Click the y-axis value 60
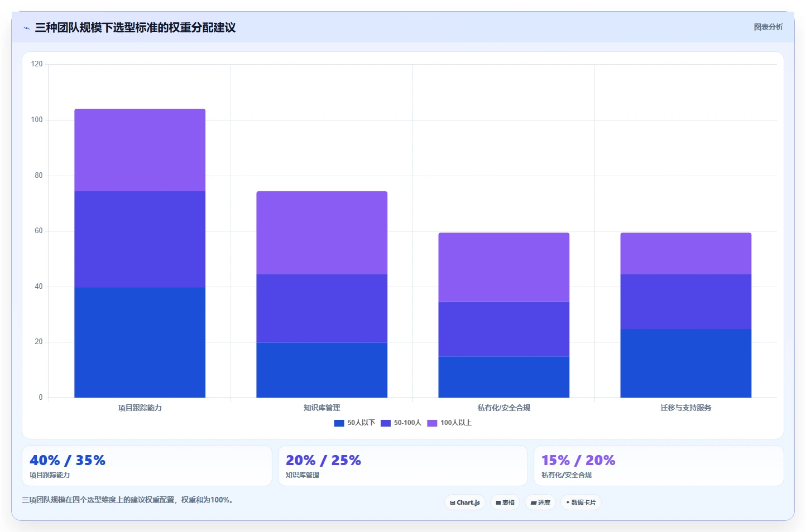 coord(39,231)
